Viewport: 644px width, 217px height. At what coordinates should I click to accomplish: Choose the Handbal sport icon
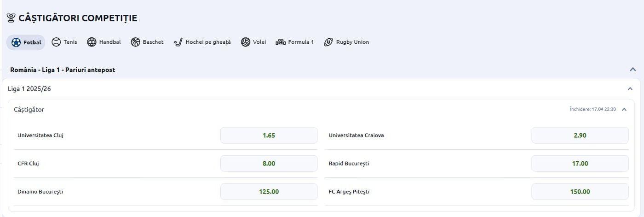[92, 42]
